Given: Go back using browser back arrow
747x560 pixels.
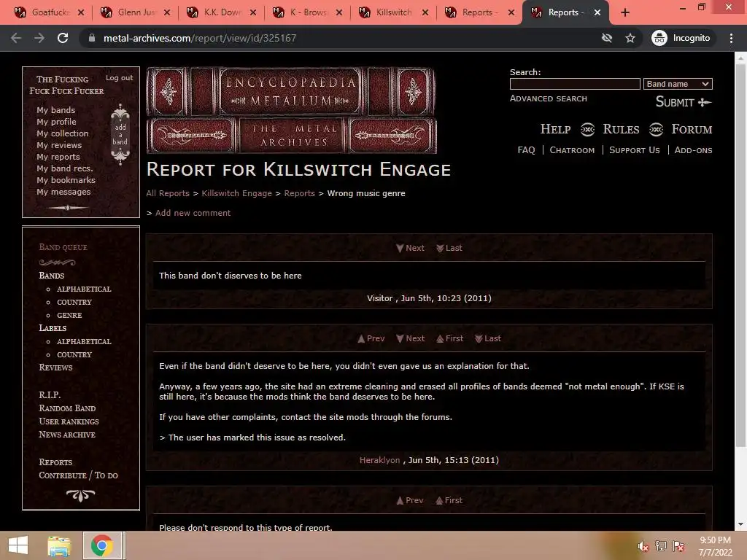Looking at the screenshot, I should (16, 38).
